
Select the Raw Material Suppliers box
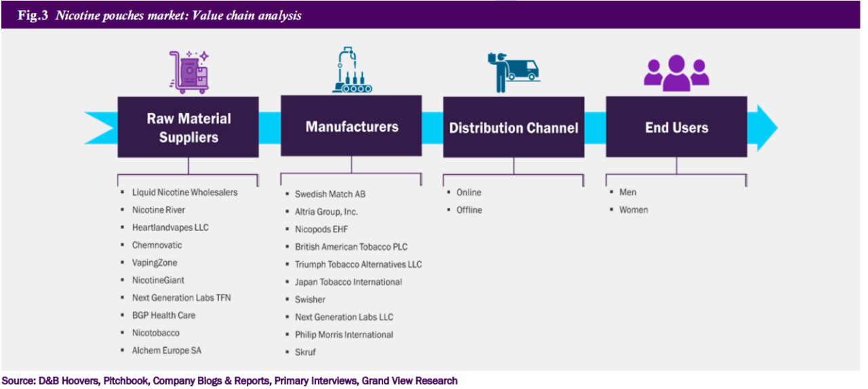188,127
